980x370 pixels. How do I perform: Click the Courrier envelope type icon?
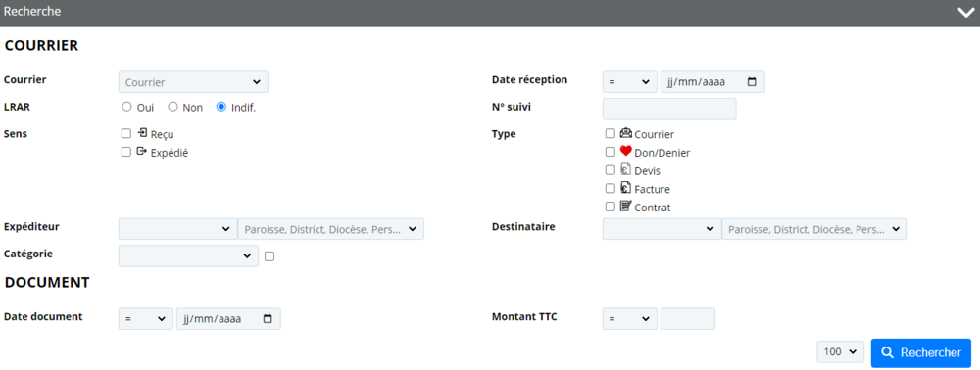(625, 133)
